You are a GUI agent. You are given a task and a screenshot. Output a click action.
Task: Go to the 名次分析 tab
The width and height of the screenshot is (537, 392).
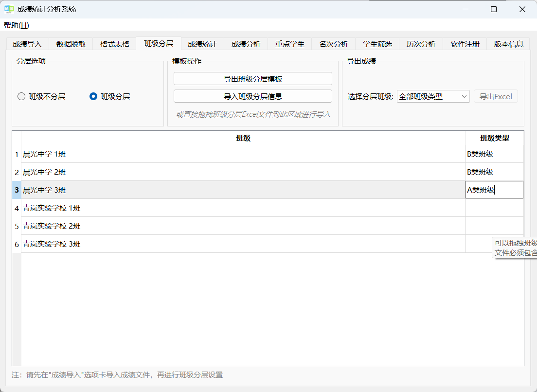pos(334,44)
